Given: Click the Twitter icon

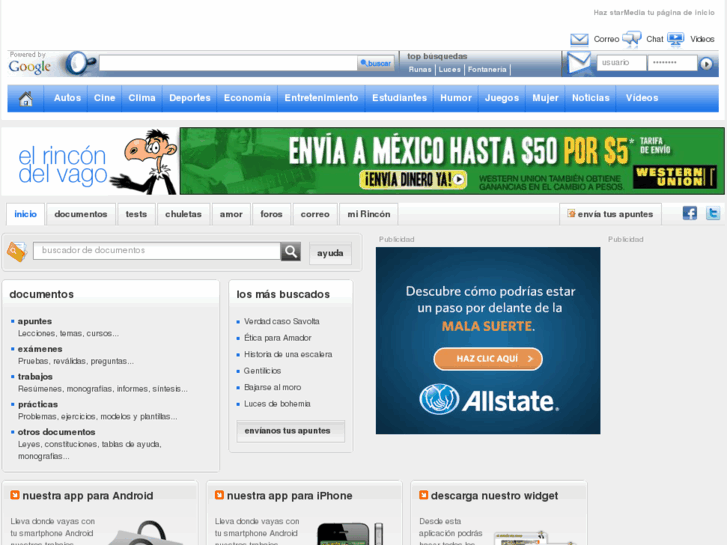Looking at the screenshot, I should tap(713, 213).
